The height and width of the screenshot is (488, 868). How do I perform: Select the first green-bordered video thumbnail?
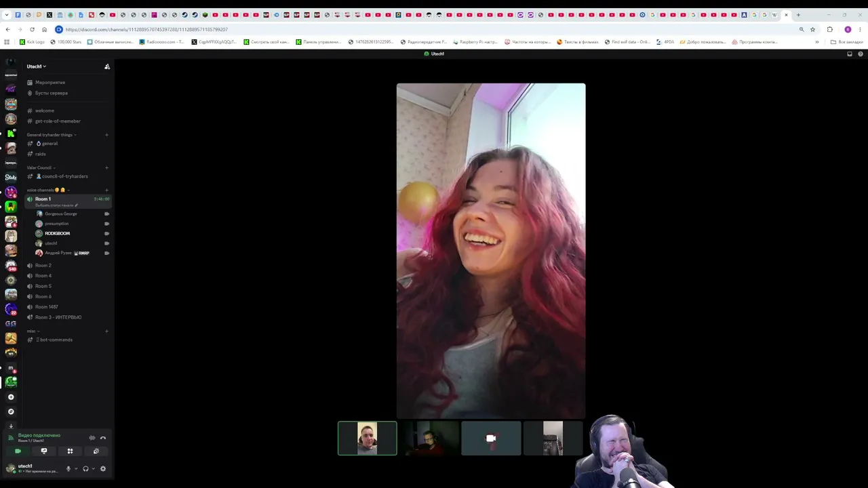pos(368,439)
